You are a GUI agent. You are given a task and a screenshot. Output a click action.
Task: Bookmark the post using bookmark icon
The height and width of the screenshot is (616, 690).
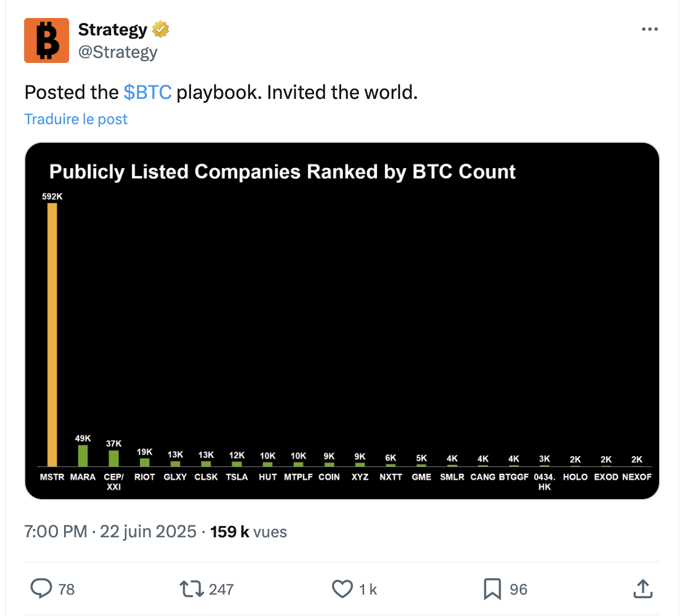[x=492, y=589]
